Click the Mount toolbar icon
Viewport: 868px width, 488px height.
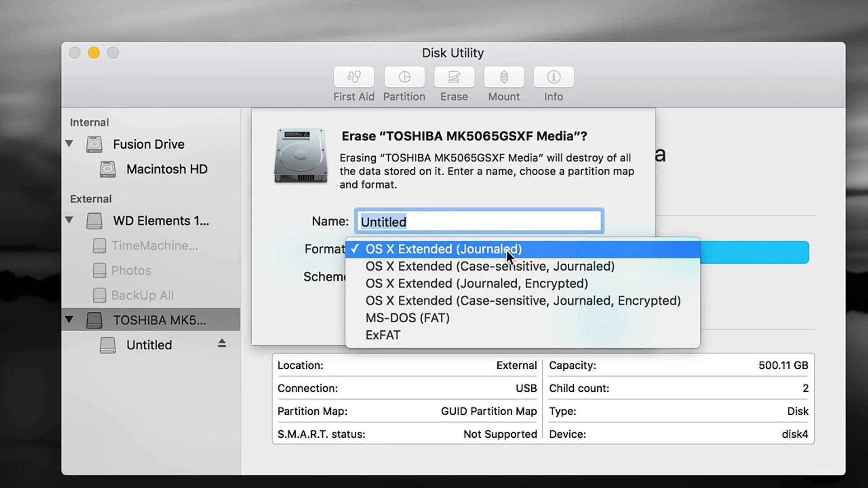[x=504, y=77]
